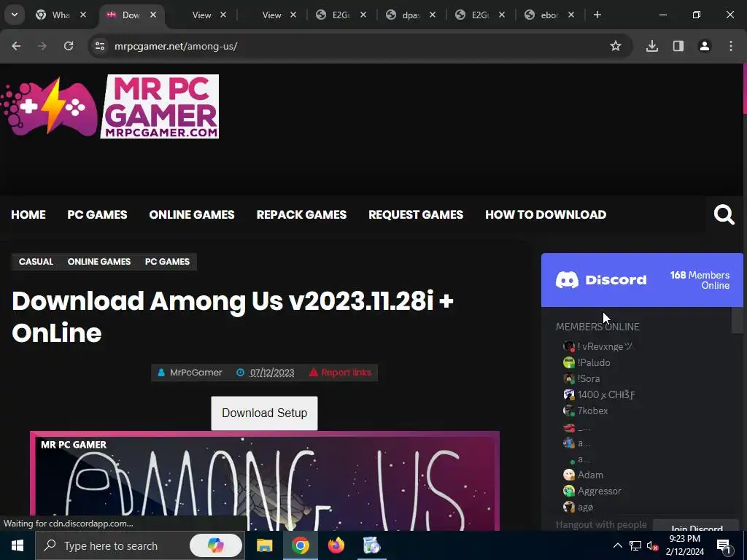Reload the current page

(x=69, y=46)
